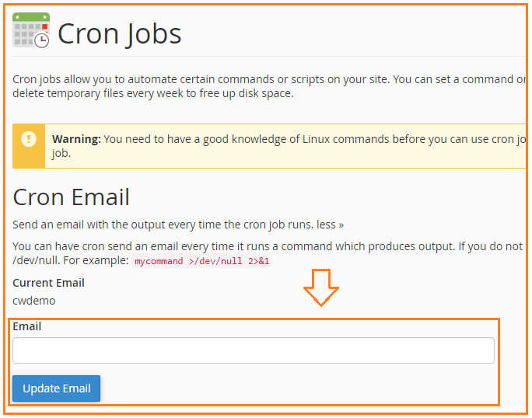Click the clock badge on the calendar icon
Screen dimensions: 532x418
point(42,40)
